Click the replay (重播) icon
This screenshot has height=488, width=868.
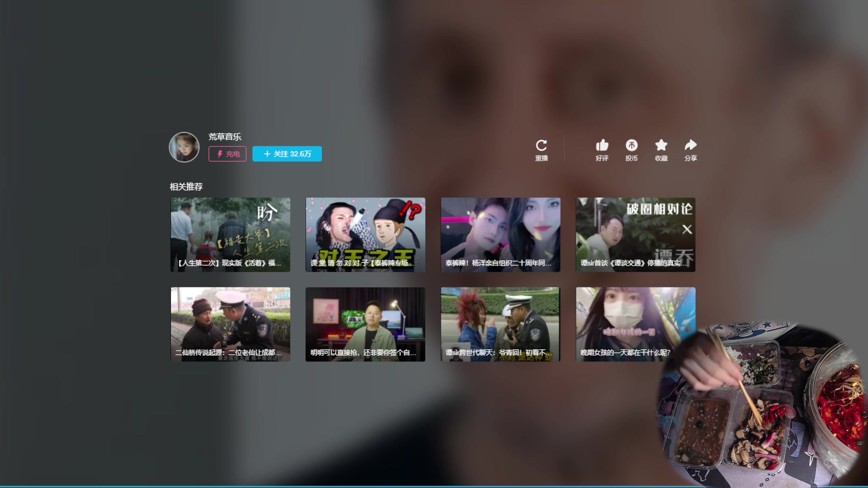pos(541,146)
